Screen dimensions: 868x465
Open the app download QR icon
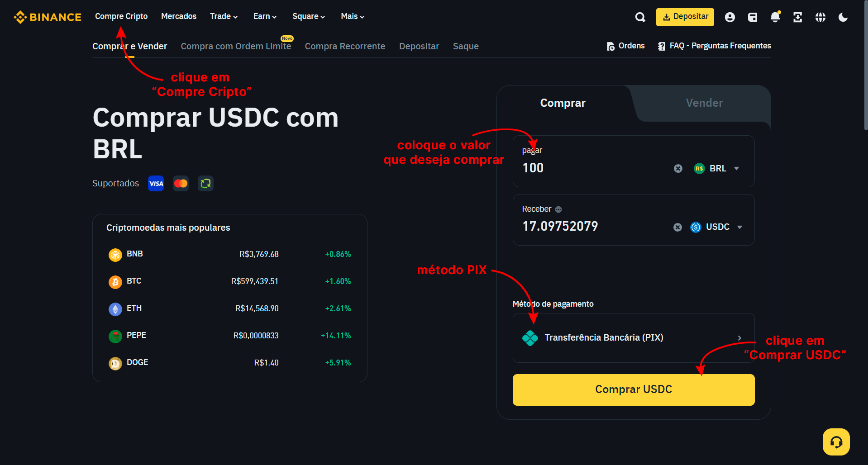[798, 17]
